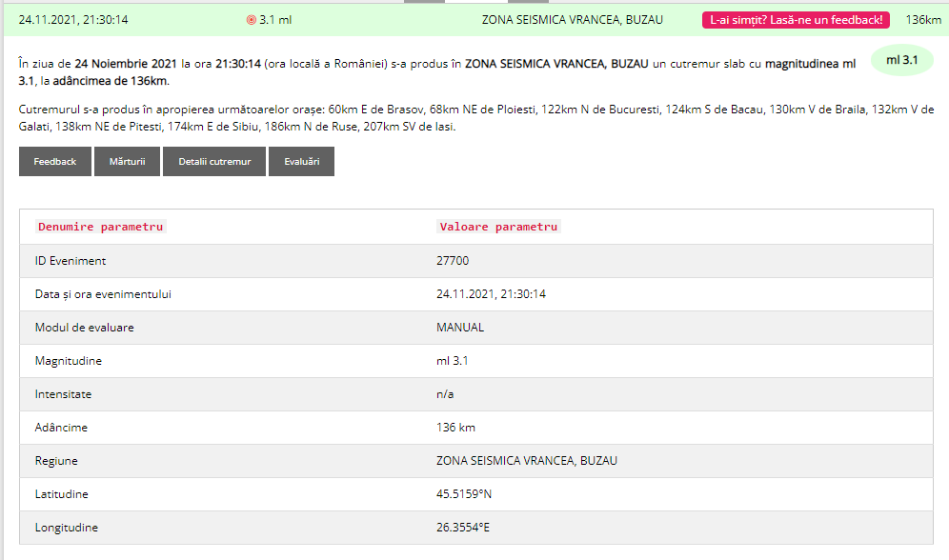Click the header date 24.11.2021, 21:30:14
The height and width of the screenshot is (560, 949).
coord(73,20)
